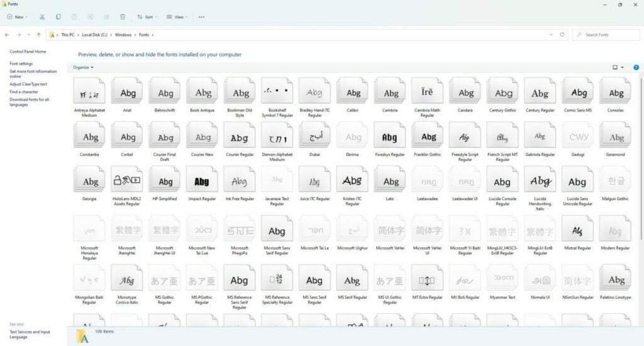Click the Back navigation arrow
Viewport: 644px width, 346px height.
point(7,35)
